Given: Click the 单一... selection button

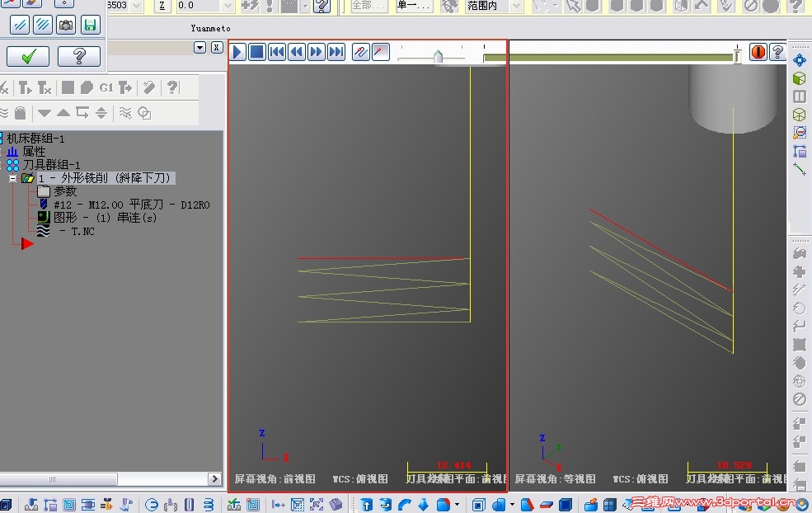Looking at the screenshot, I should tap(415, 6).
